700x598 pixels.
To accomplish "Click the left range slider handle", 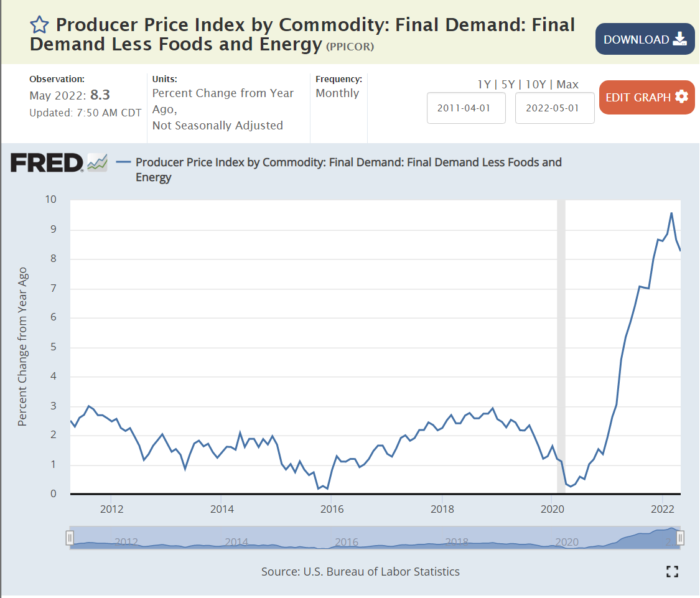I will click(x=70, y=538).
